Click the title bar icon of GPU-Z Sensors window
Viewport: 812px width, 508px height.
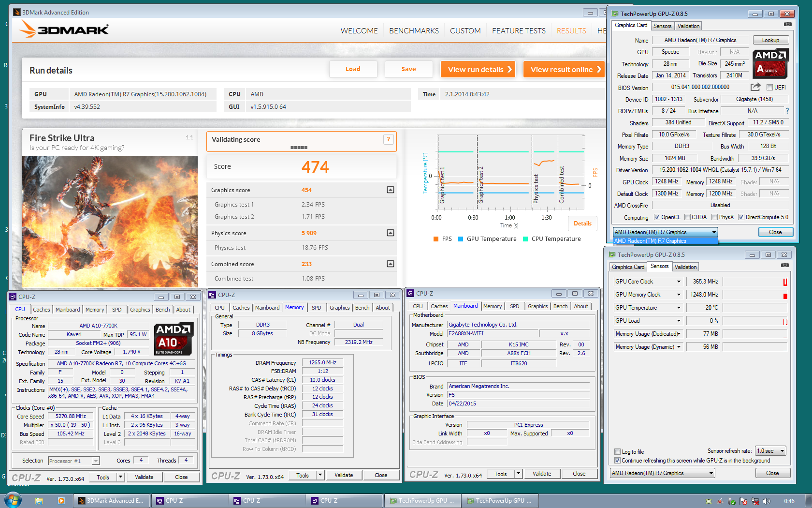click(612, 254)
